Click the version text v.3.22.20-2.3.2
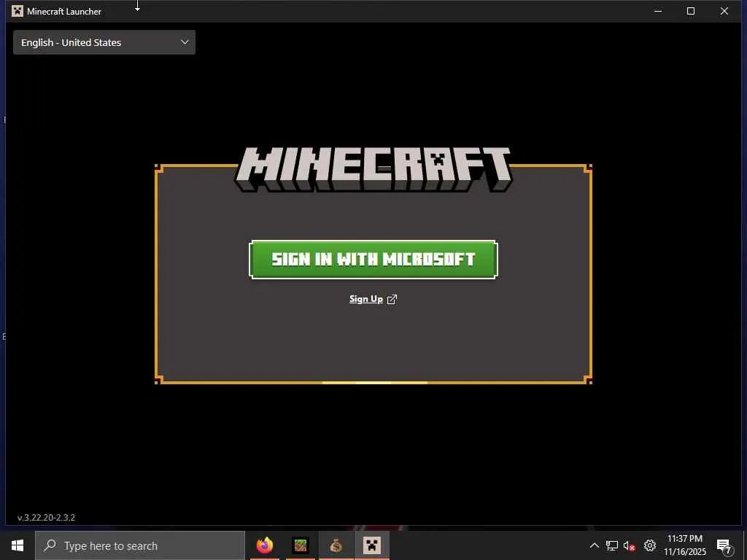747x560 pixels. click(46, 518)
